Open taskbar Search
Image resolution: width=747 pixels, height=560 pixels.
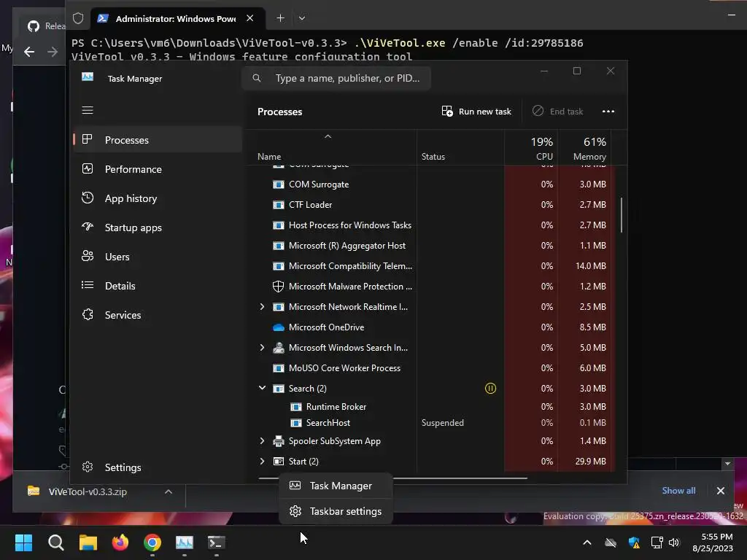(55, 542)
